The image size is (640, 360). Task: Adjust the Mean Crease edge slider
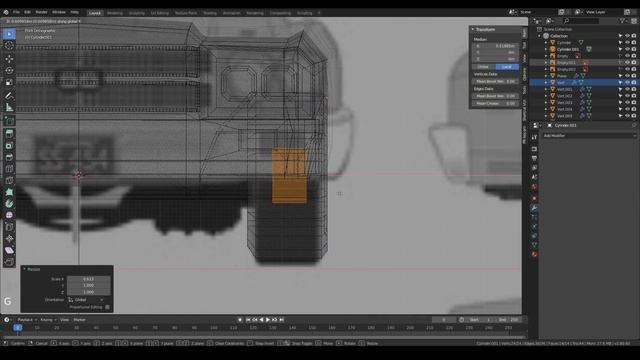[496, 104]
